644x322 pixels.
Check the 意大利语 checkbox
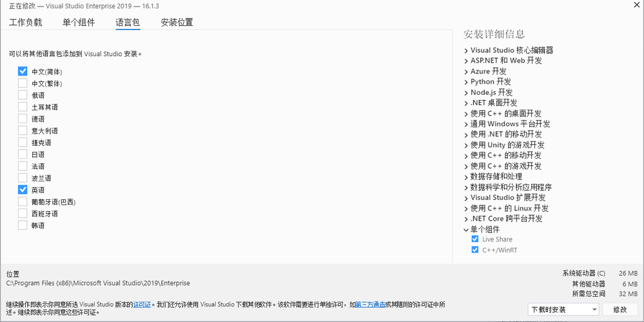coord(23,131)
